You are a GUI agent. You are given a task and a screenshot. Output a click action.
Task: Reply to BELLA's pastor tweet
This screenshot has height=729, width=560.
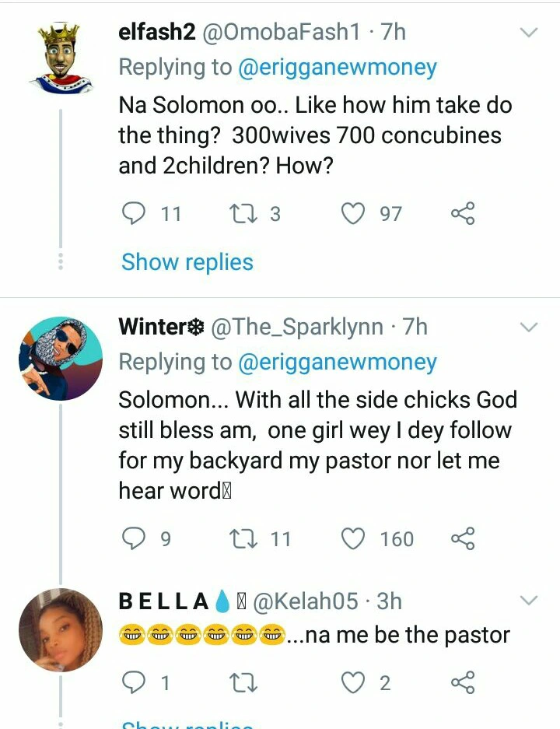point(135,683)
